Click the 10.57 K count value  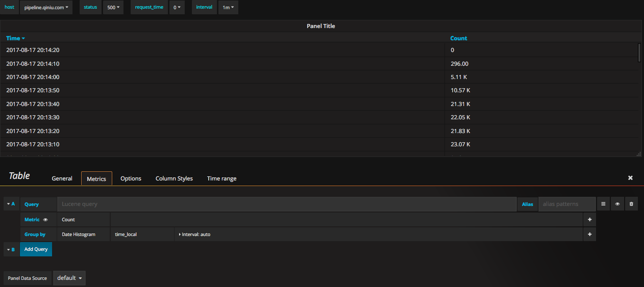(460, 90)
